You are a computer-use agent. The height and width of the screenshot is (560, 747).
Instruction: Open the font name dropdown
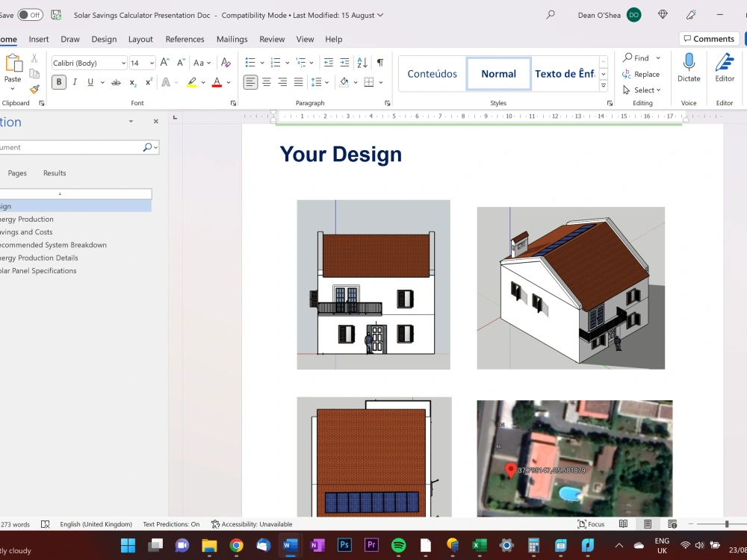coord(123,63)
